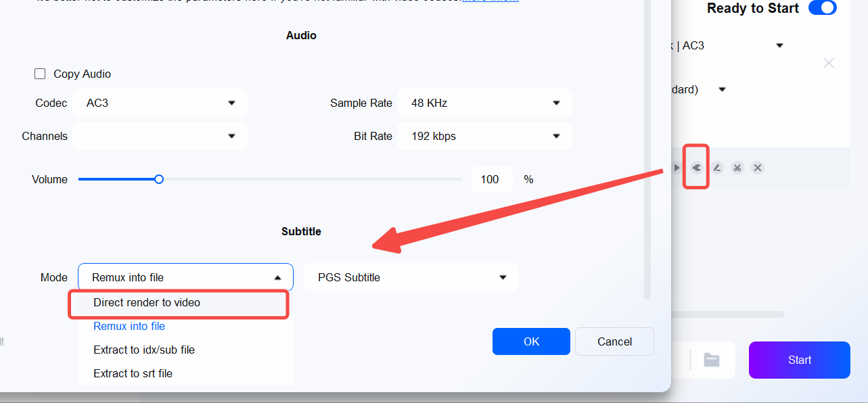The width and height of the screenshot is (868, 403).
Task: Click the Volume slider handle
Action: pyautogui.click(x=159, y=179)
